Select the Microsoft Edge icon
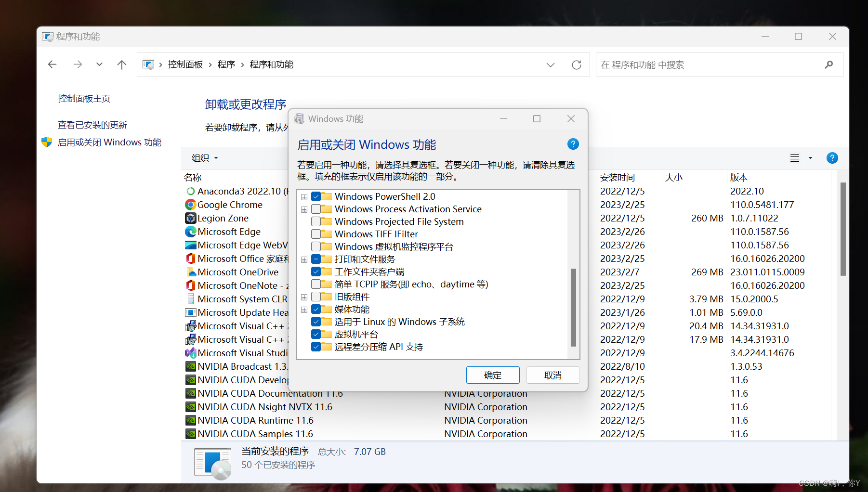Screen dimensions: 868x492 click(x=191, y=232)
